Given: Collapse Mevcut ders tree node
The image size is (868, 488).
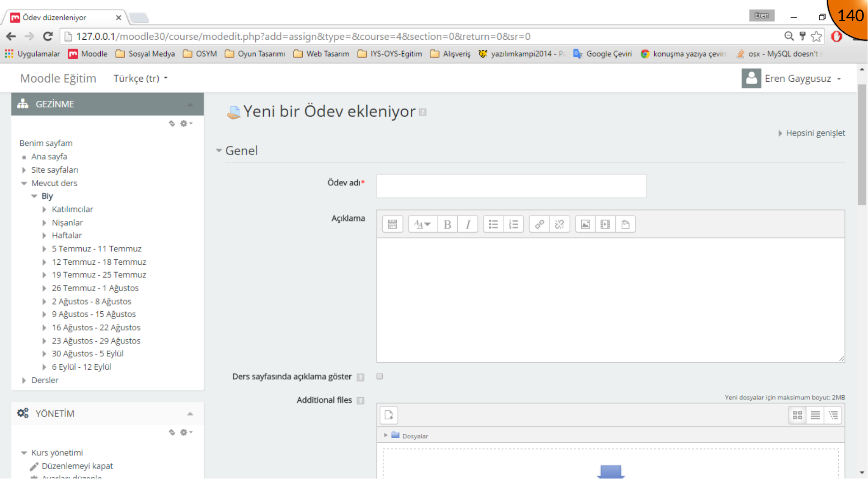Looking at the screenshot, I should coord(24,183).
